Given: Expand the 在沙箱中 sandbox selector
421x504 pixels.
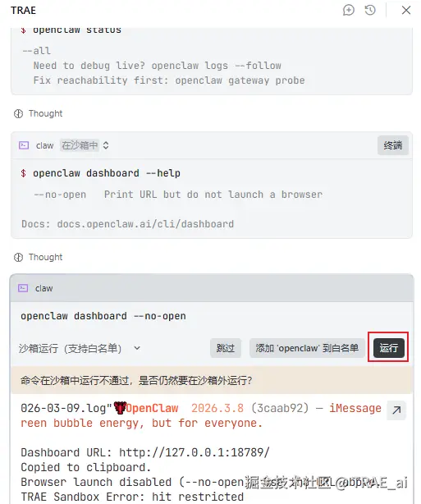Looking at the screenshot, I should [85, 145].
